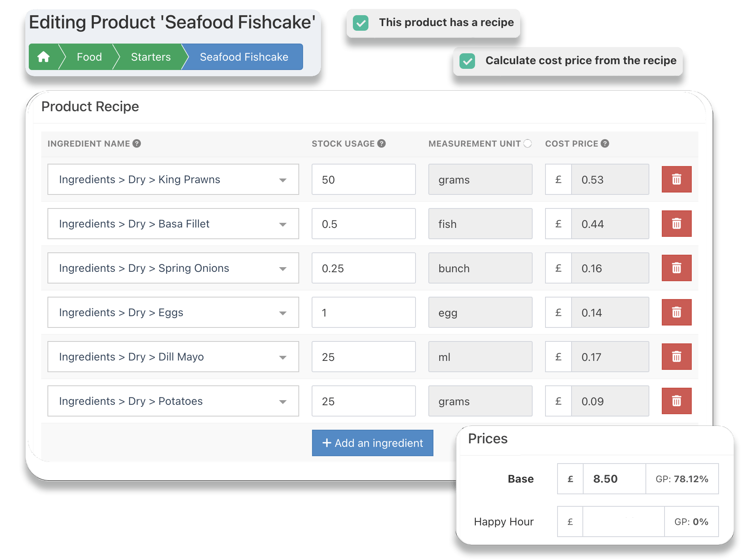This screenshot has height=560, width=747.
Task: Expand the Potatoes ingredient selector
Action: coord(283,401)
